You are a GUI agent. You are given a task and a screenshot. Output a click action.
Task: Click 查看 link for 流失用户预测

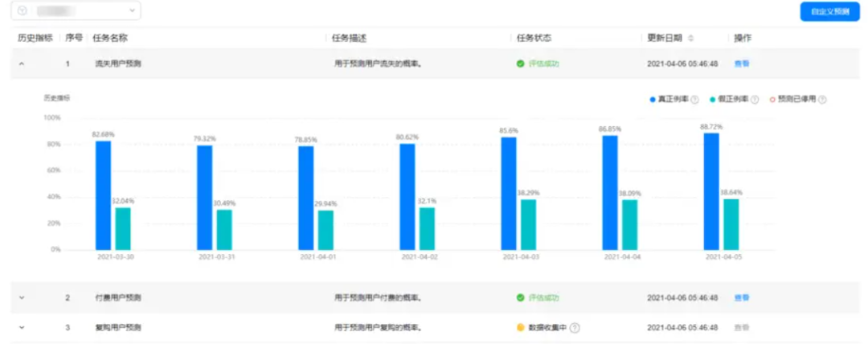pyautogui.click(x=741, y=63)
